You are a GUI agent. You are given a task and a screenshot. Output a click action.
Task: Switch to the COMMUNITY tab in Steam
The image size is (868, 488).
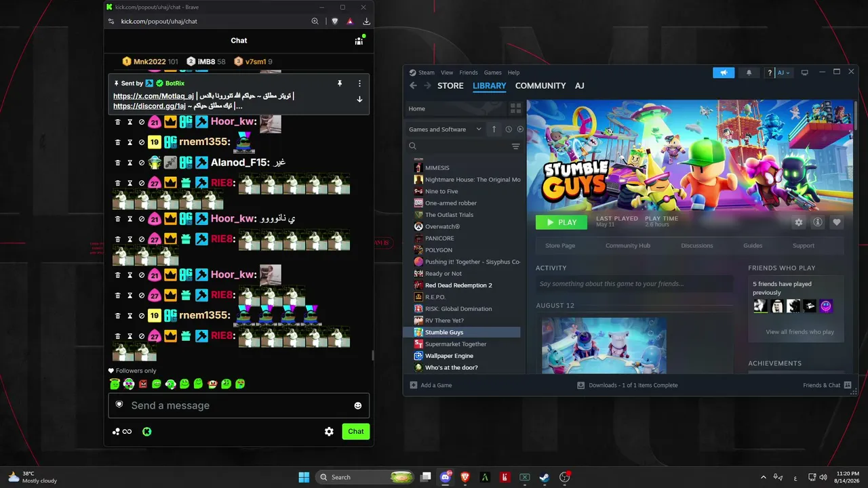540,85
